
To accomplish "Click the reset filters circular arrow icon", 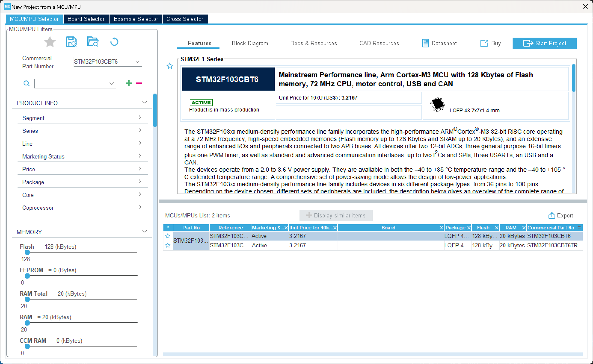I will click(114, 42).
